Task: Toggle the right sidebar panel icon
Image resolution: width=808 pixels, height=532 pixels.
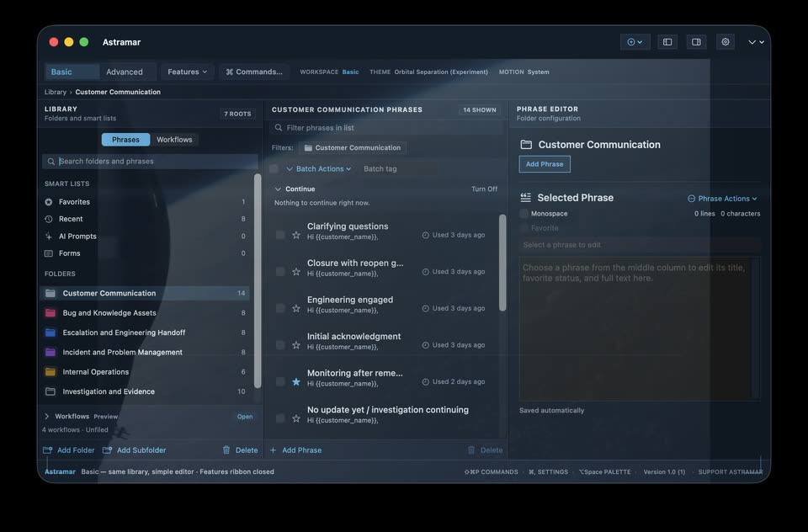Action: pyautogui.click(x=696, y=42)
